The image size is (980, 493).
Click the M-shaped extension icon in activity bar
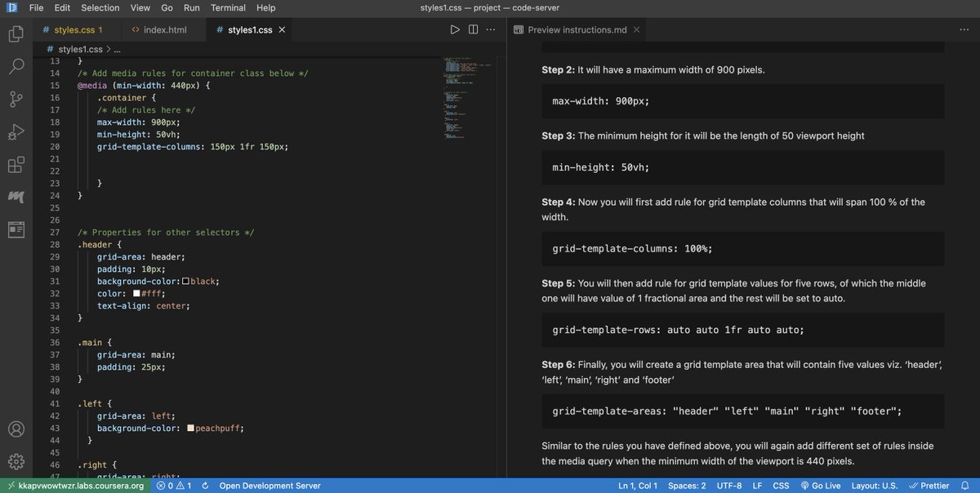tap(16, 196)
